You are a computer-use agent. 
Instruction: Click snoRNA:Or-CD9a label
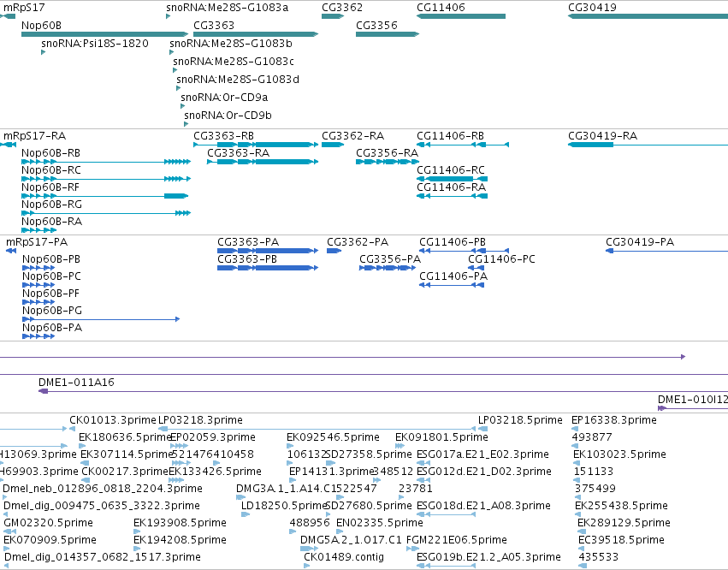[x=224, y=98]
